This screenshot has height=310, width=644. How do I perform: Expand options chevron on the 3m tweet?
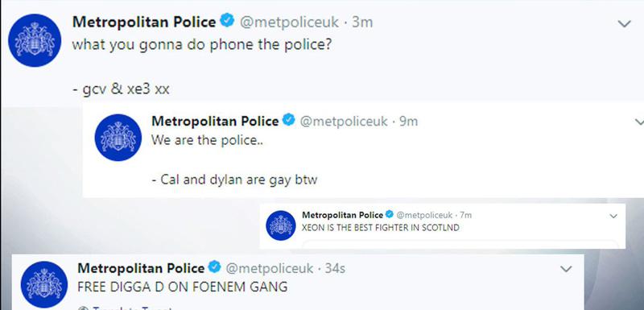tap(625, 24)
